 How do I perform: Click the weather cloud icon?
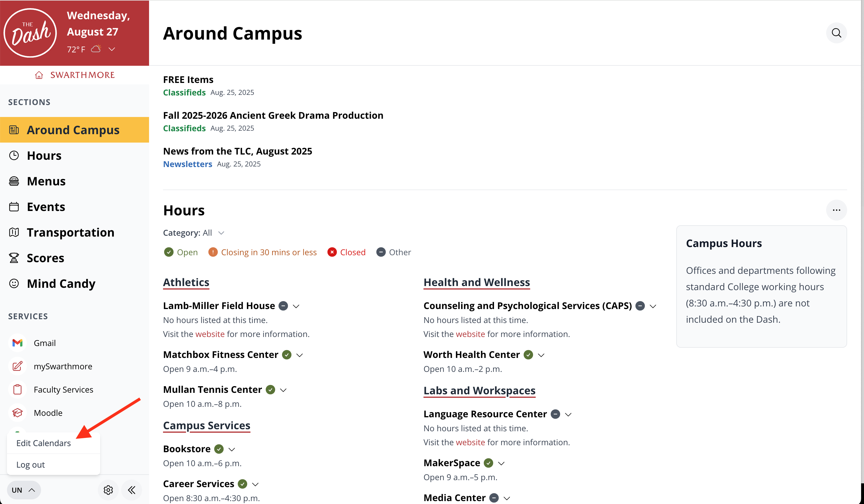(96, 49)
